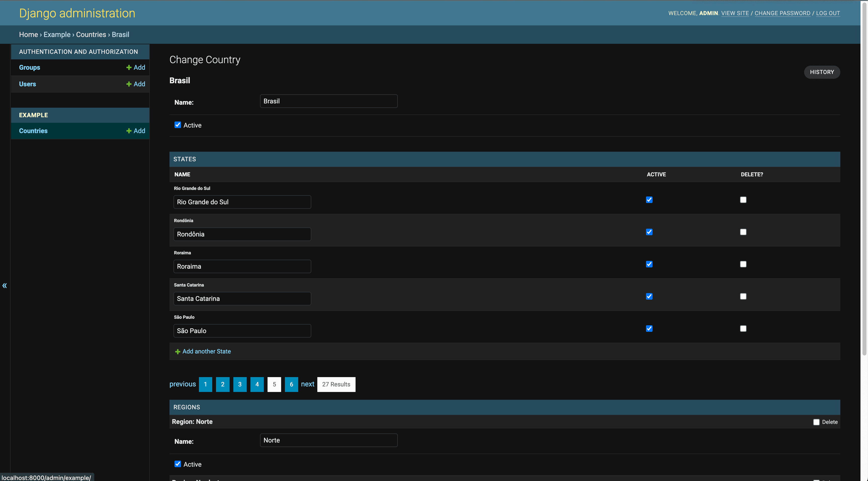Disable the Active checkbox for Rondônia
This screenshot has width=868, height=481.
tap(649, 232)
